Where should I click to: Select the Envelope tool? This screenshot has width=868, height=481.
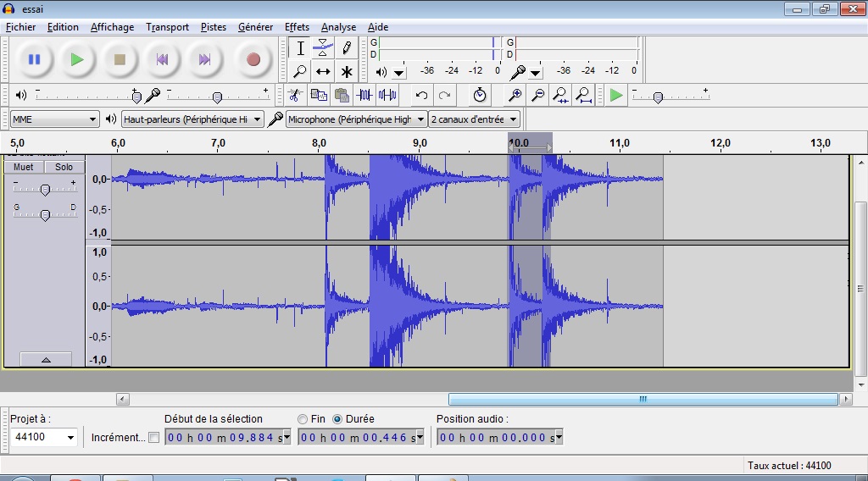pyautogui.click(x=323, y=48)
